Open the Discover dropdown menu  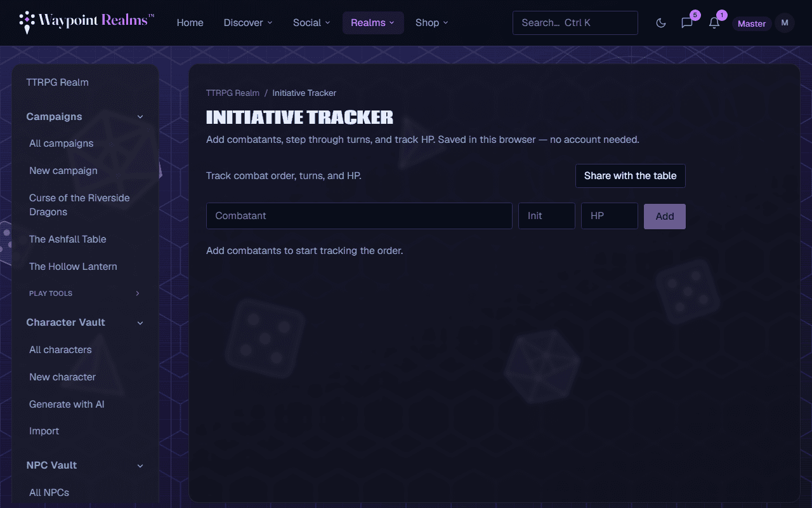[x=248, y=23]
